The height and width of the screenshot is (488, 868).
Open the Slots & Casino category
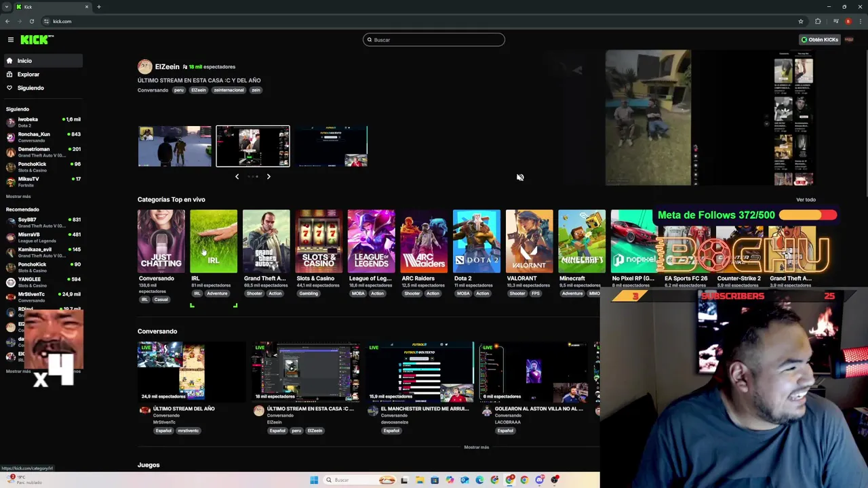pyautogui.click(x=319, y=241)
